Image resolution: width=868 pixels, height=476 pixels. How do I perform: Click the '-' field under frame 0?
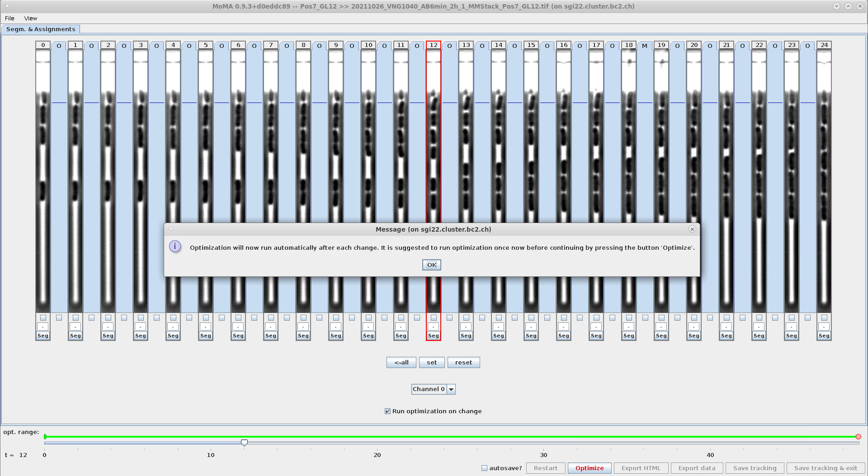pos(43,327)
